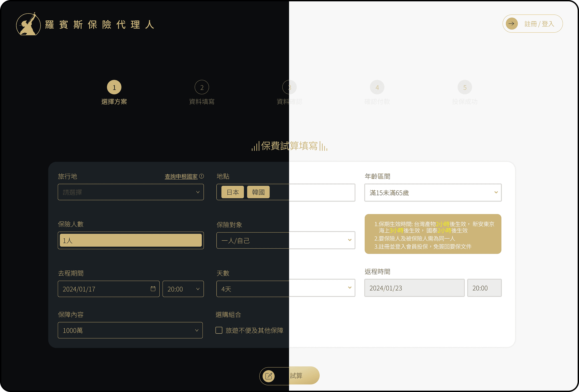Viewport: 579px width, 392px height.
Task: Open the 20:00 departure time selector
Action: coord(183,289)
